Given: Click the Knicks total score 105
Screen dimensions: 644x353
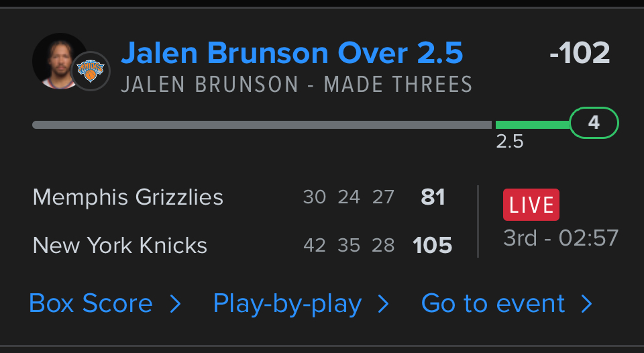Looking at the screenshot, I should [x=433, y=246].
